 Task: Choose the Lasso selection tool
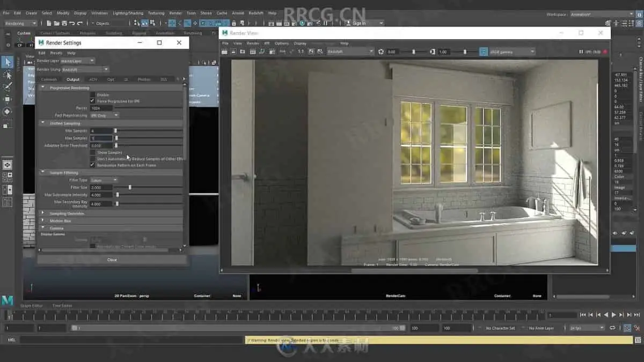[x=8, y=75]
